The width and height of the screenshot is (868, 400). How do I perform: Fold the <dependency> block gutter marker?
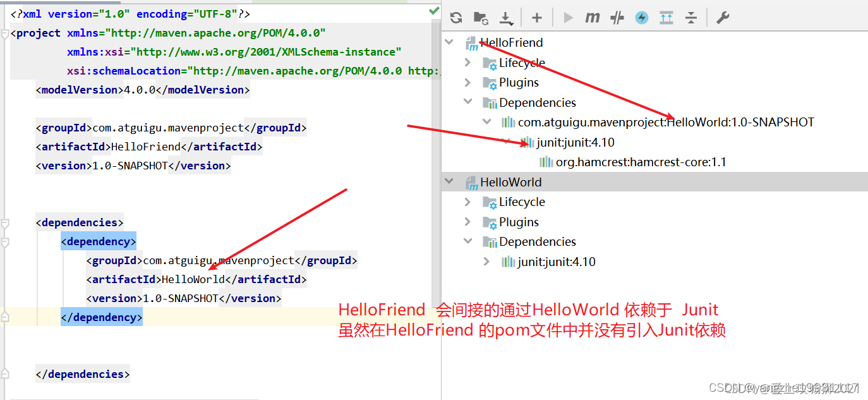click(5, 242)
